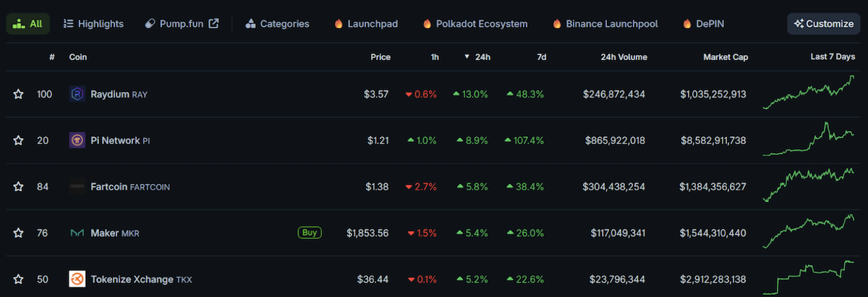
Task: Click Pi Network's 7d change 107.4%
Action: [x=524, y=141]
